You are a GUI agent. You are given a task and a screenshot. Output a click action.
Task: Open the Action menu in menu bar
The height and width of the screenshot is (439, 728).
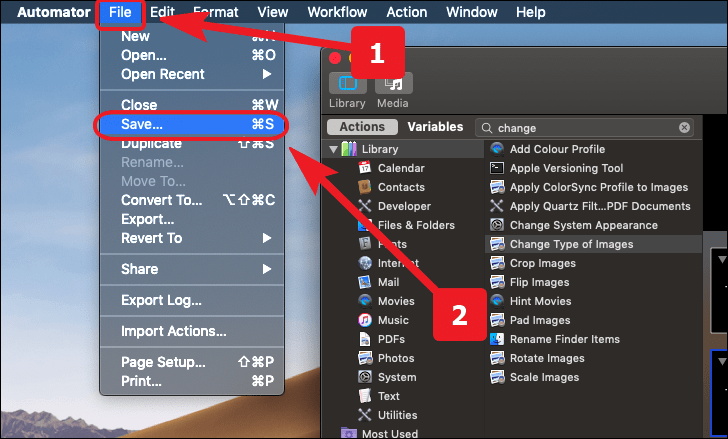(407, 12)
